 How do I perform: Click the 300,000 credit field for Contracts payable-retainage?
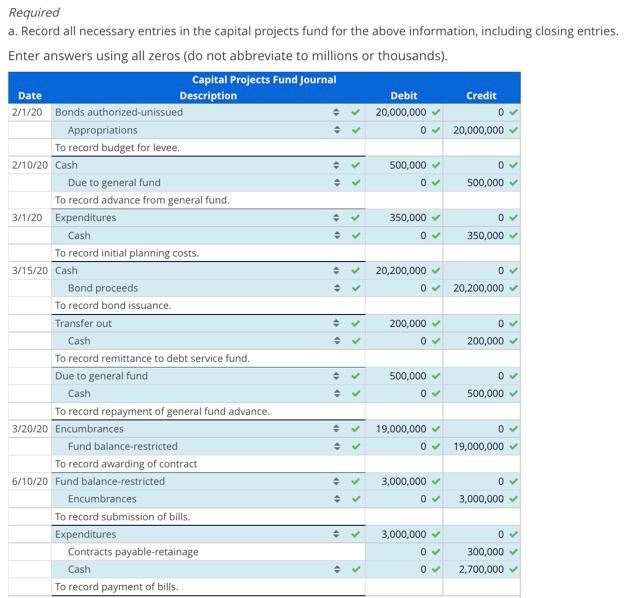(x=481, y=552)
